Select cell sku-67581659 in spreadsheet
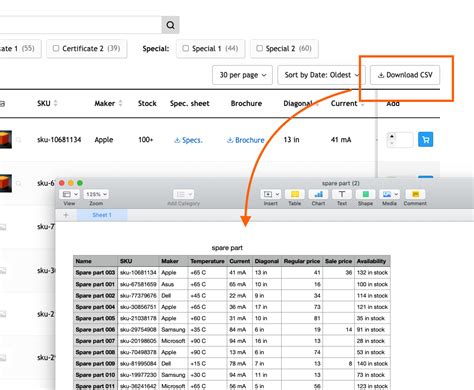The image size is (474, 390). [x=138, y=284]
